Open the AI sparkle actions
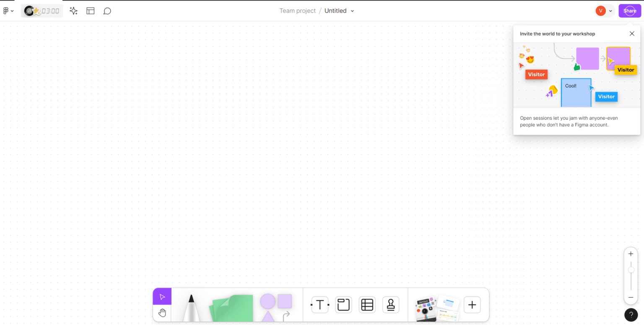Image resolution: width=644 pixels, height=325 pixels. coord(74,11)
